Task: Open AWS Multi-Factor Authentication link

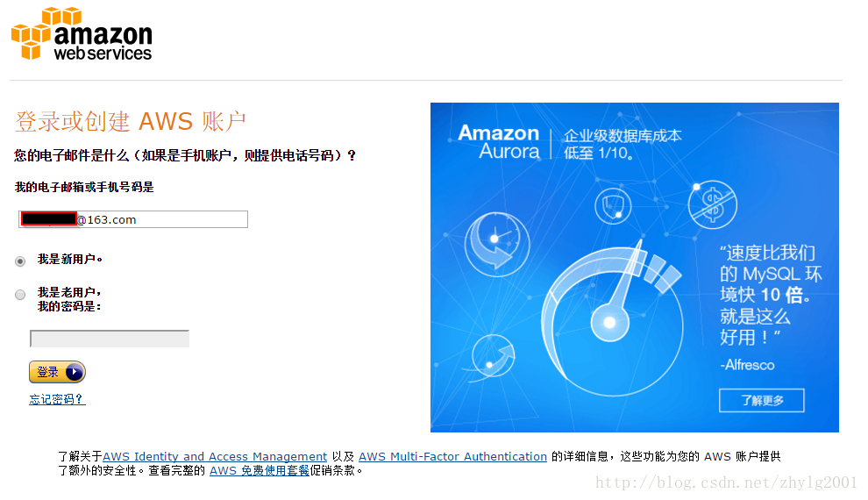Action: (x=452, y=457)
